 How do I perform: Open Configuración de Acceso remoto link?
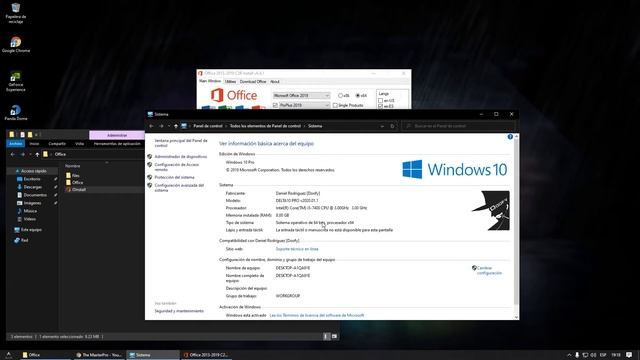(x=177, y=167)
